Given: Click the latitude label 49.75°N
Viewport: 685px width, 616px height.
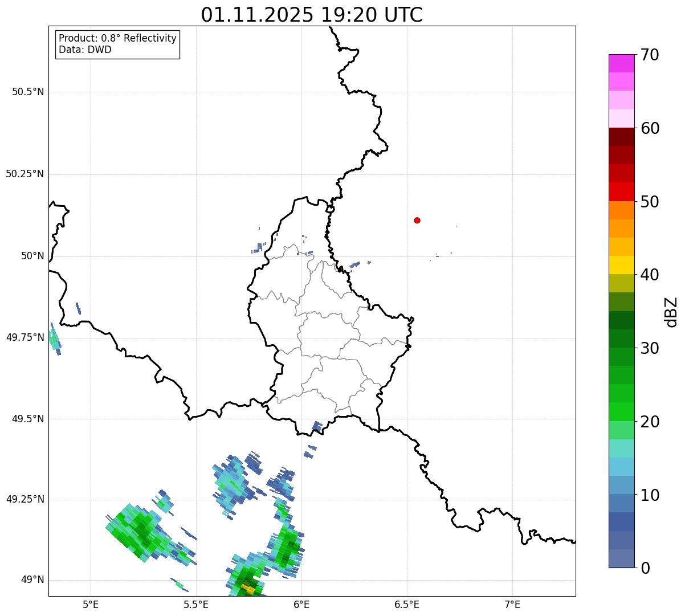Looking at the screenshot, I should coord(25,337).
